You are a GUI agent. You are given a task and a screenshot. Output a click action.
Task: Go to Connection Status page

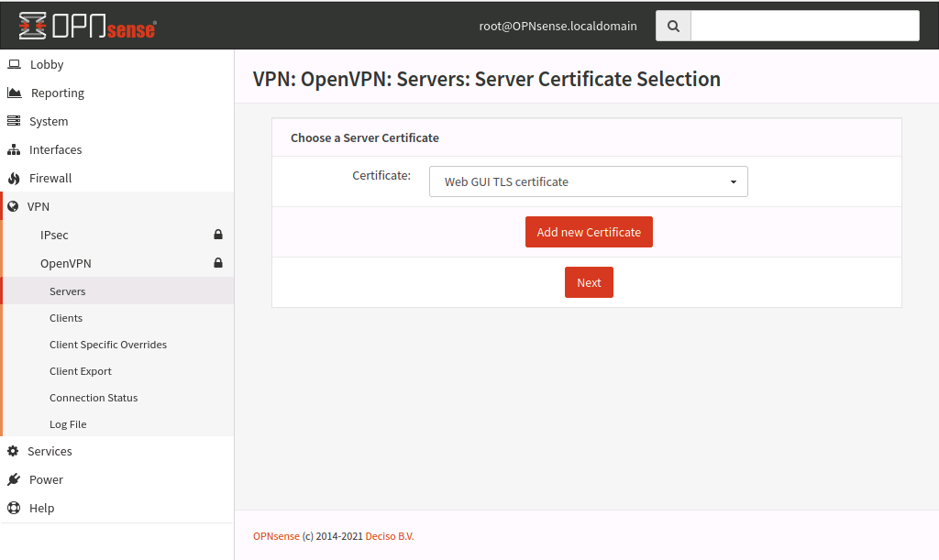point(94,398)
